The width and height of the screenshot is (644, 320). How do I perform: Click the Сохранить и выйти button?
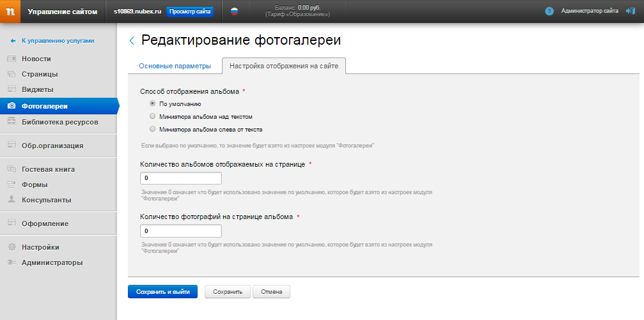tap(162, 292)
